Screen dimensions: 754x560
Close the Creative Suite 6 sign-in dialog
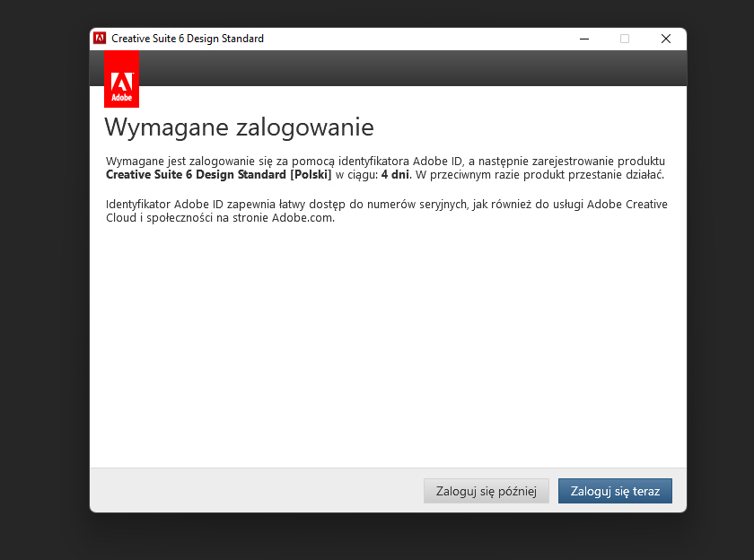(666, 39)
